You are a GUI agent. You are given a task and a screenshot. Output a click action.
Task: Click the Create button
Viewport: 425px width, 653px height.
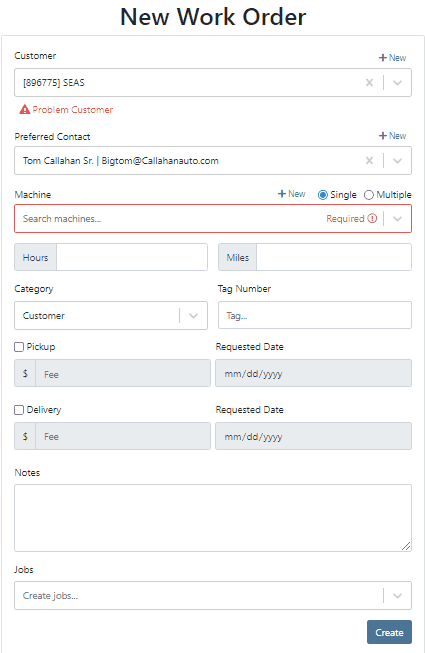coord(389,632)
